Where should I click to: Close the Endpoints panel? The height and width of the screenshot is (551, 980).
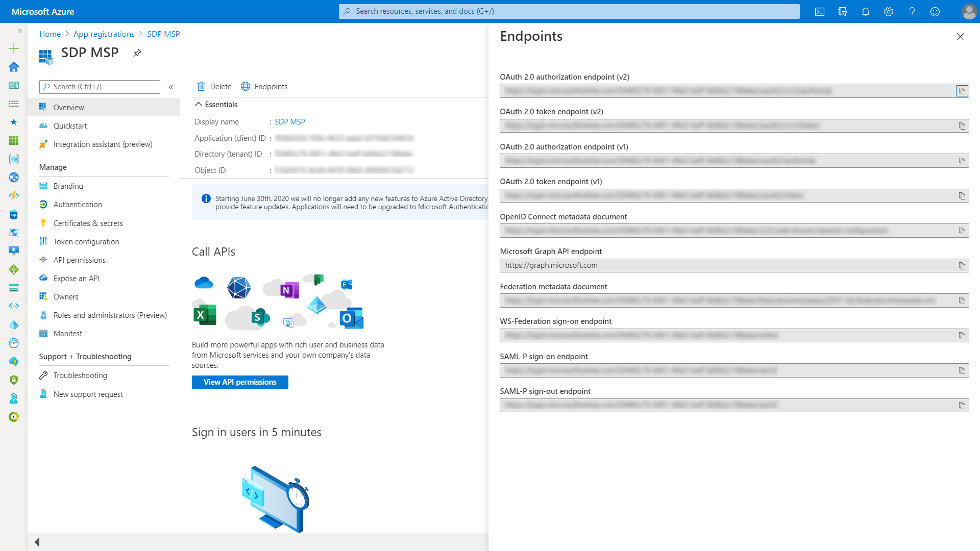pos(960,37)
